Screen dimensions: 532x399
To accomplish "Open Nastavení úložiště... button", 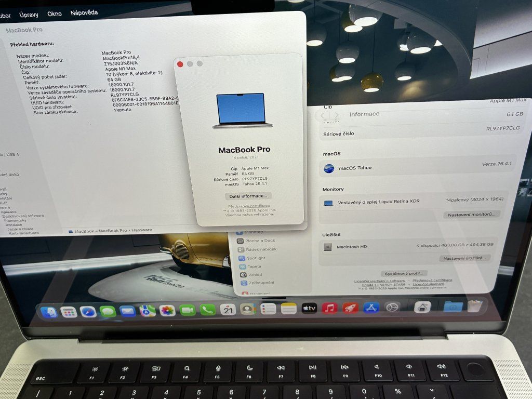I will [464, 258].
